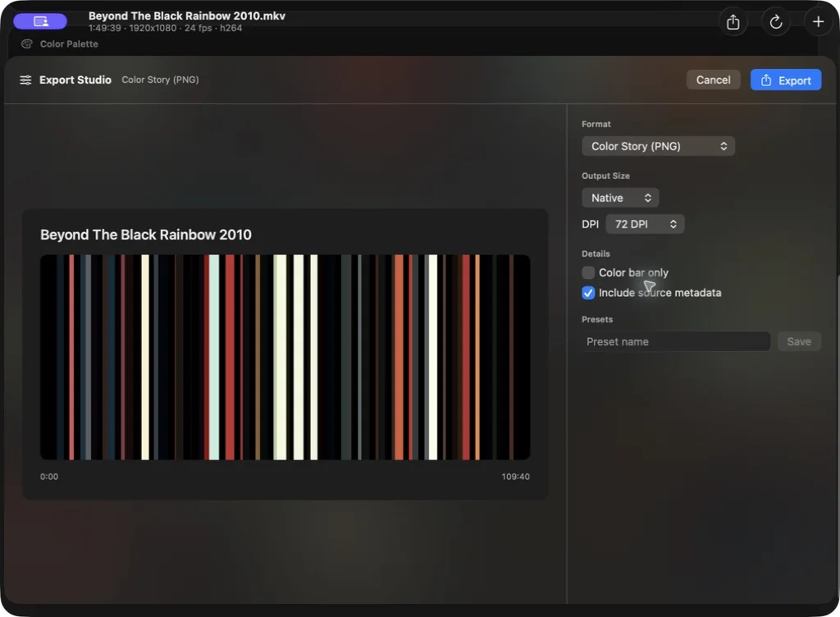
Task: Click the plus icon to add video
Action: point(818,22)
